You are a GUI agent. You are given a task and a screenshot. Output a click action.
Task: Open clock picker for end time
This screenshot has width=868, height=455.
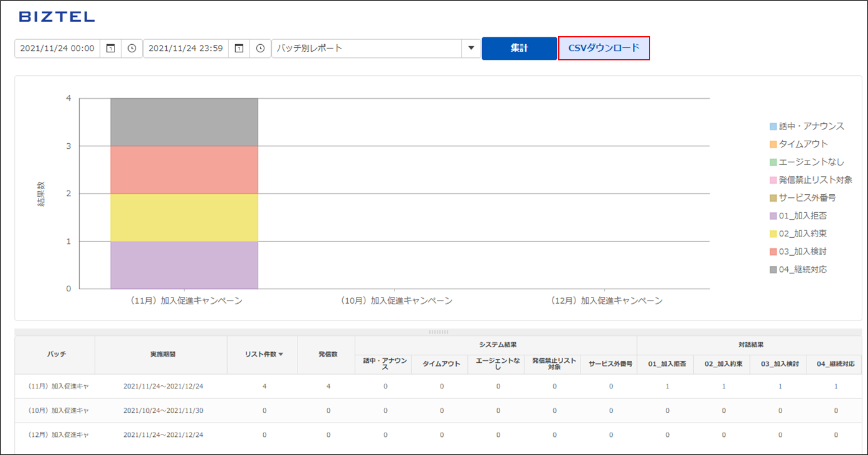260,49
